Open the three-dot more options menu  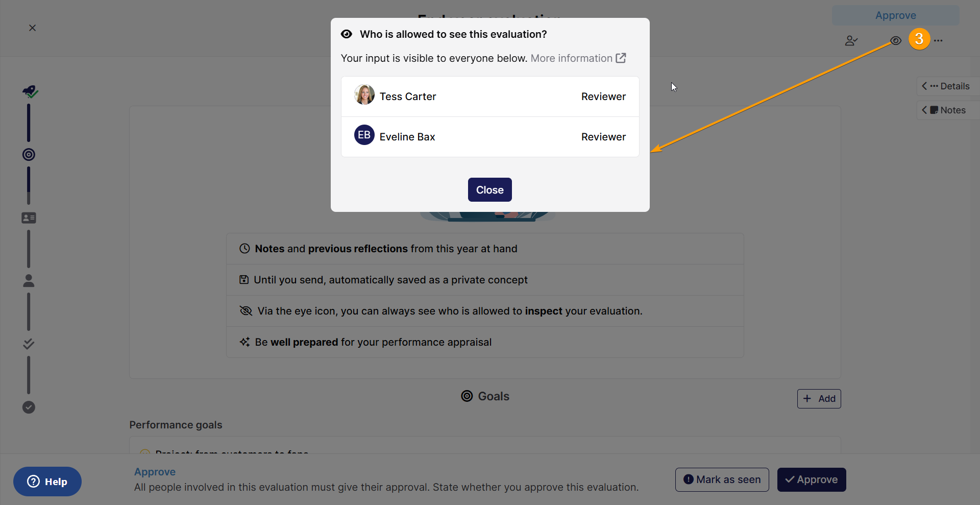pyautogui.click(x=938, y=40)
